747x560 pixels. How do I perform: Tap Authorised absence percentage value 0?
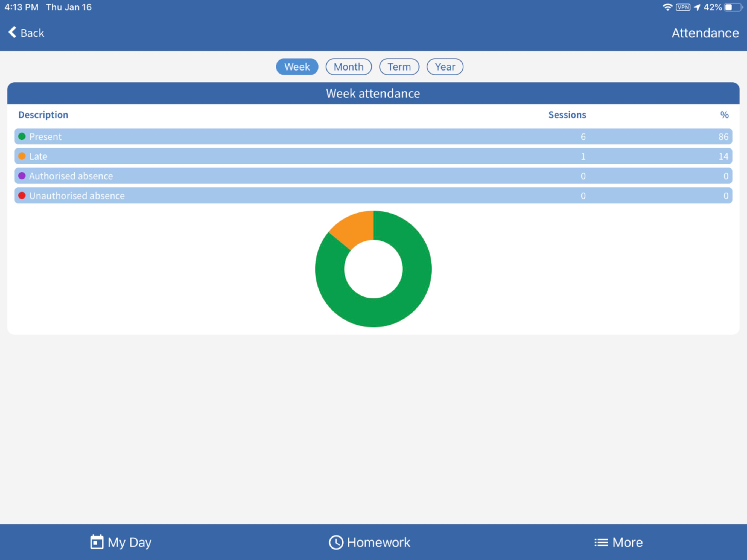(x=726, y=176)
